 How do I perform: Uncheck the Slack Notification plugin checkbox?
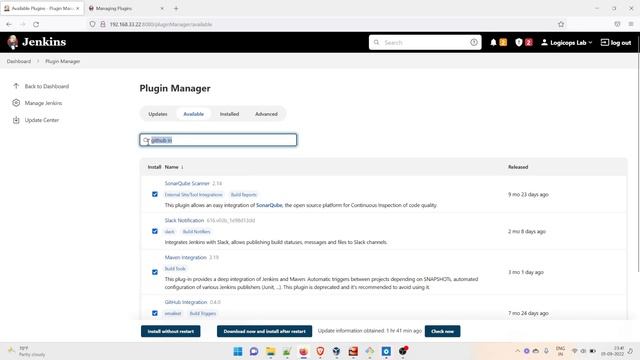pos(155,231)
